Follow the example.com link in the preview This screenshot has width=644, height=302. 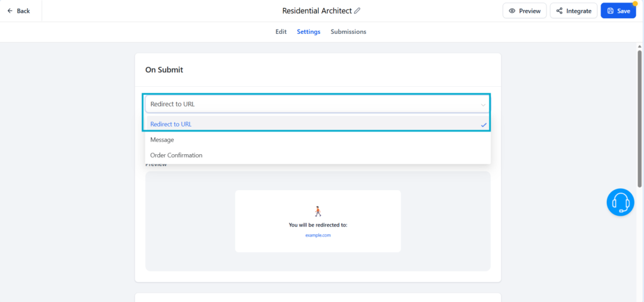click(318, 235)
